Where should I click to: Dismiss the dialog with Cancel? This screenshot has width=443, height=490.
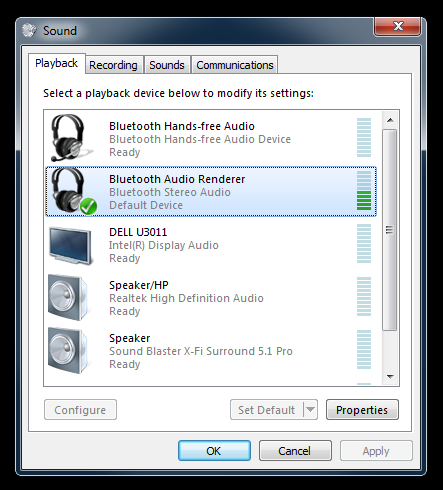click(x=295, y=451)
